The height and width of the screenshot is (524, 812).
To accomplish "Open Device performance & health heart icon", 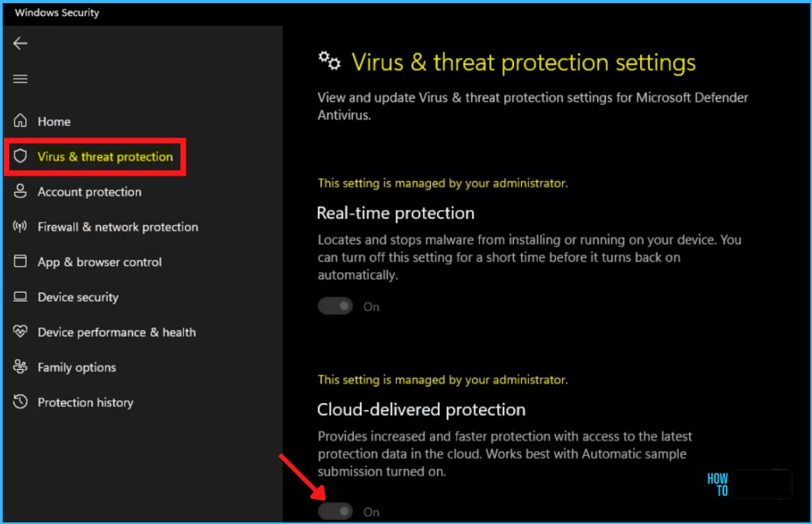I will (x=21, y=332).
